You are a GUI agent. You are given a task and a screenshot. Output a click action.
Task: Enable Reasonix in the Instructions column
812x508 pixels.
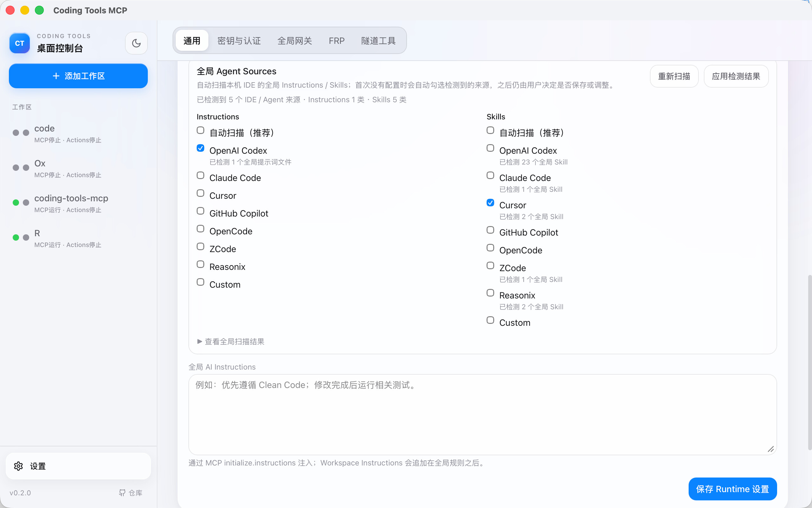[x=200, y=264]
